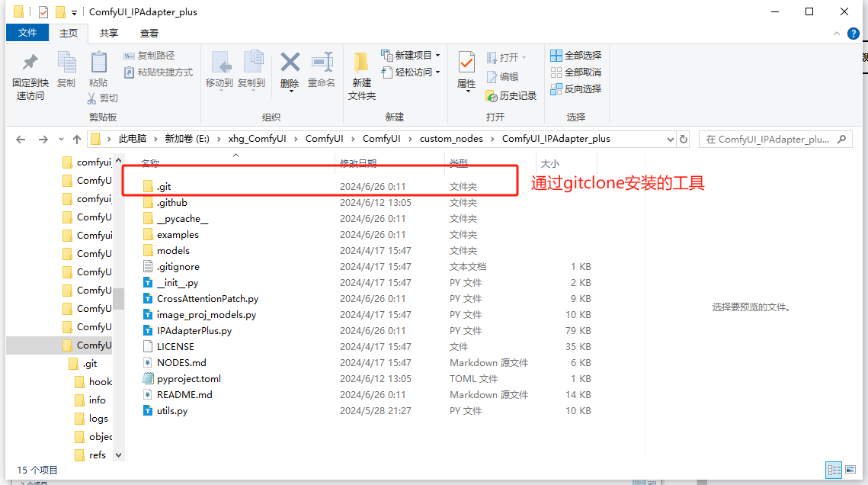Image resolution: width=868 pixels, height=485 pixels.
Task: Open the Easy Access (轻松访问) dropdown
Action: [438, 72]
